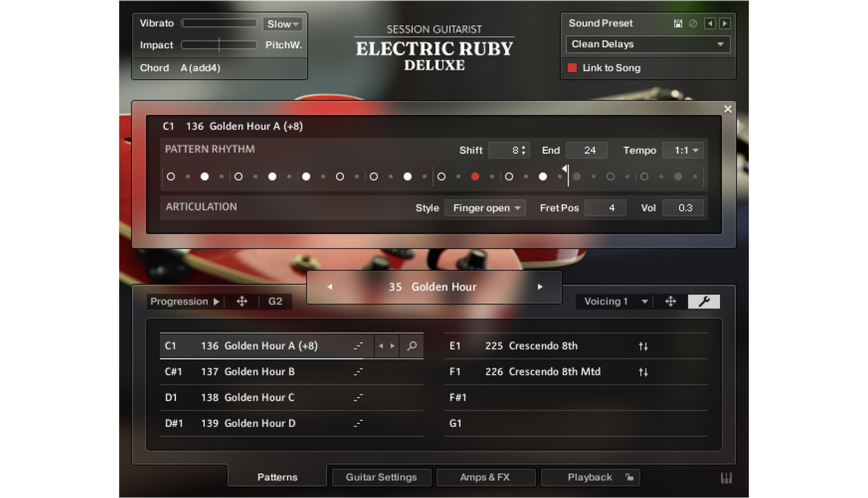Image resolution: width=868 pixels, height=498 pixels.
Task: Click '136 Golden Hour A (+8)' in slot list
Action: coord(259,346)
